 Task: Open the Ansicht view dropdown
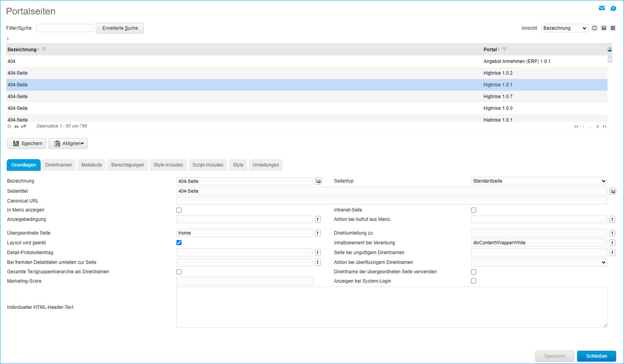[565, 28]
